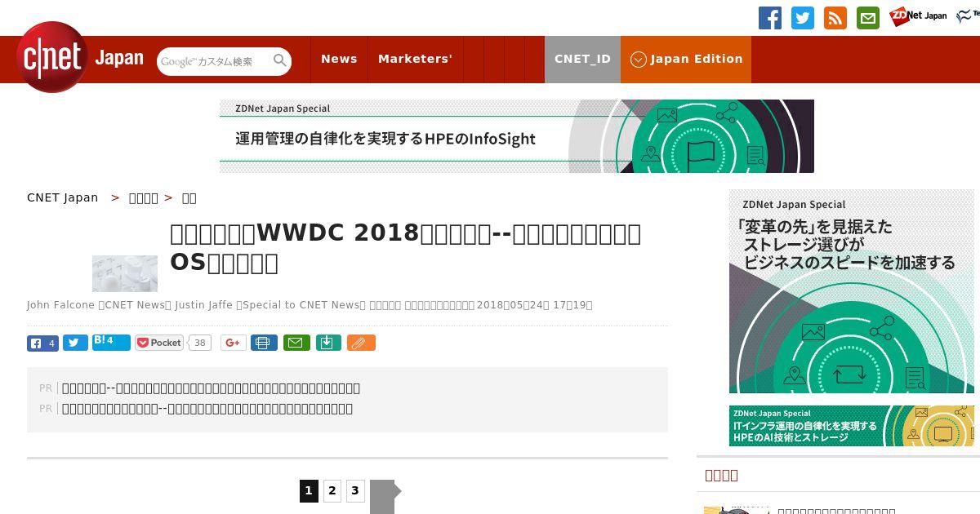Expand the Japan Edition dropdown

pyautogui.click(x=686, y=59)
